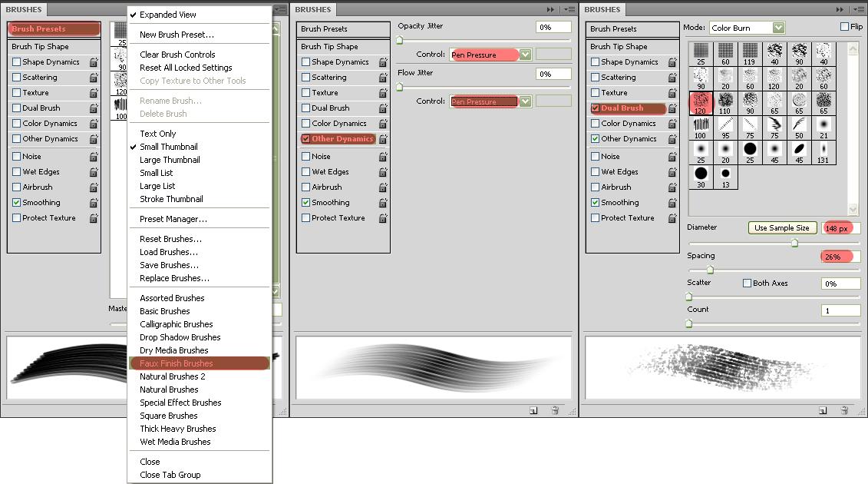Open the Control dropdown under Opacity Jitter
The height and width of the screenshot is (484, 868).
525,55
